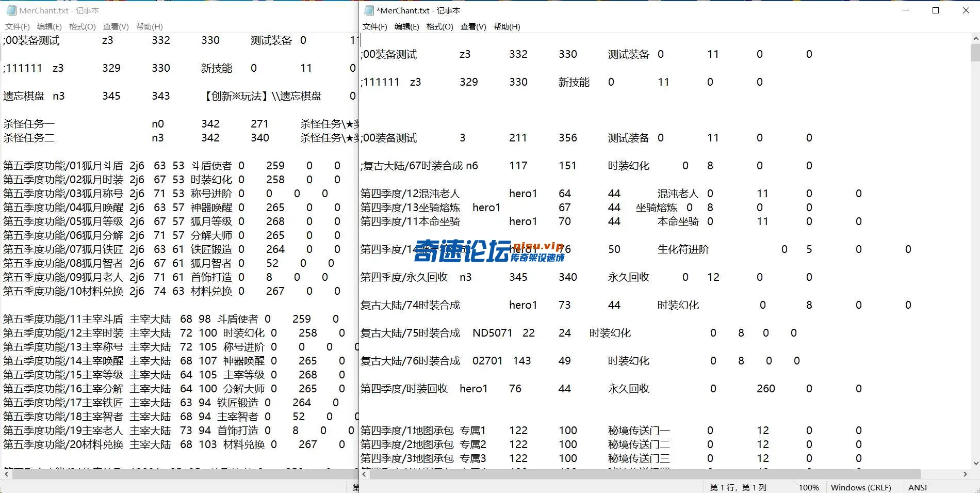Maximize the right *MerChant.txt window

coord(936,10)
